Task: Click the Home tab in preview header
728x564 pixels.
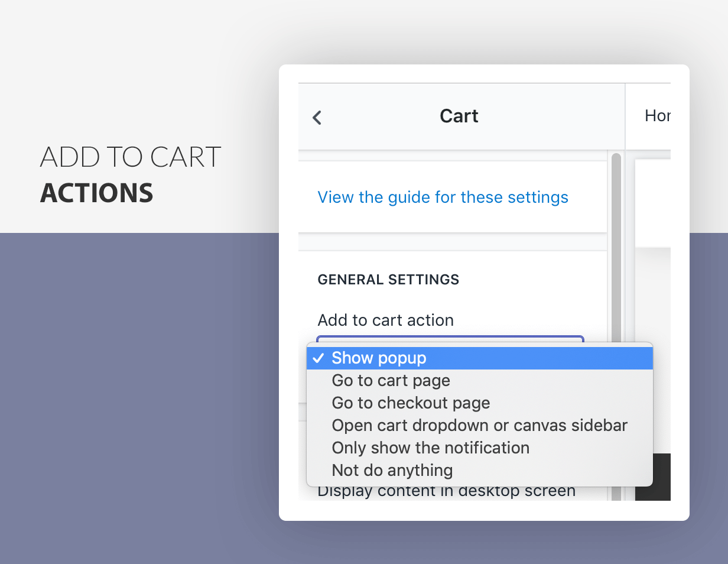Action: 657,116
